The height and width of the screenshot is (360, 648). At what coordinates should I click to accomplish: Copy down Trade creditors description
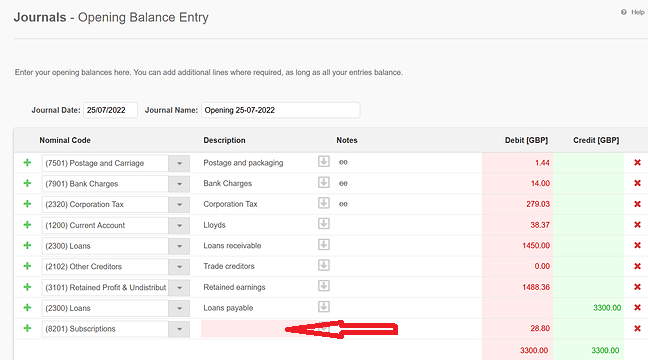(x=324, y=265)
